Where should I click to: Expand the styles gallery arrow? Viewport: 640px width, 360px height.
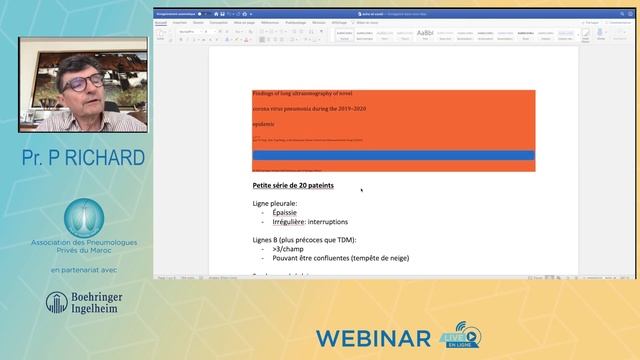pyautogui.click(x=578, y=35)
